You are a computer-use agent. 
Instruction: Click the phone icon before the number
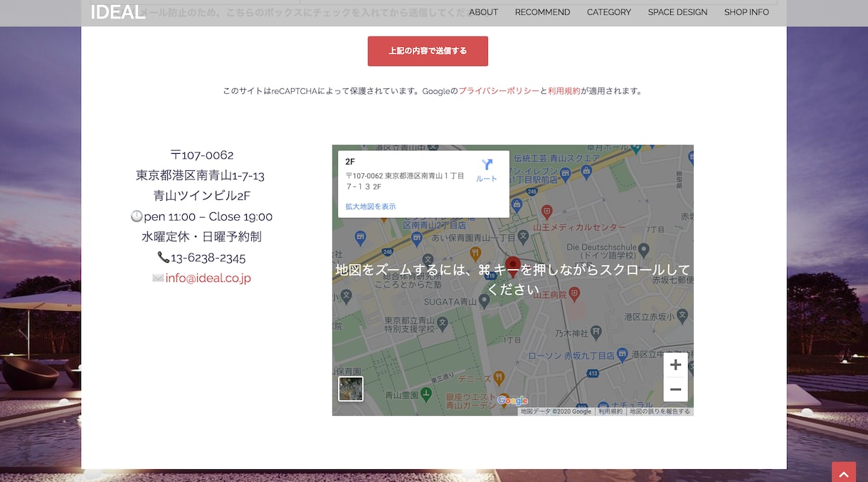[x=164, y=257]
